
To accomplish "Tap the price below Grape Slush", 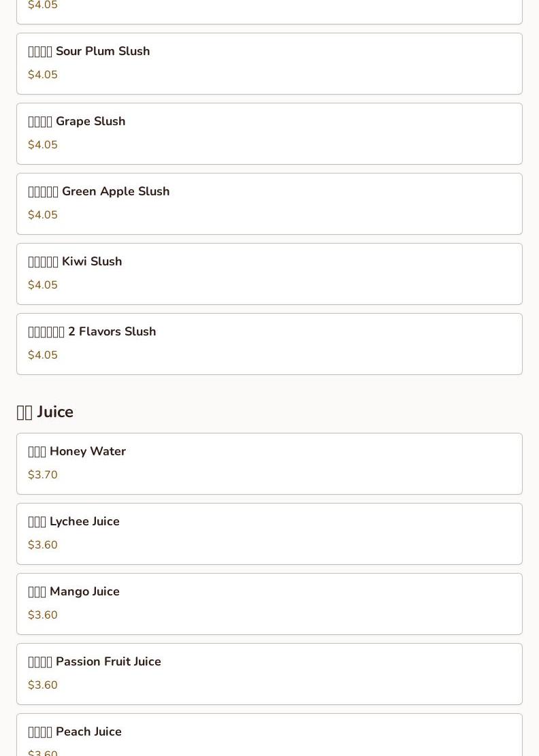I will tap(43, 145).
